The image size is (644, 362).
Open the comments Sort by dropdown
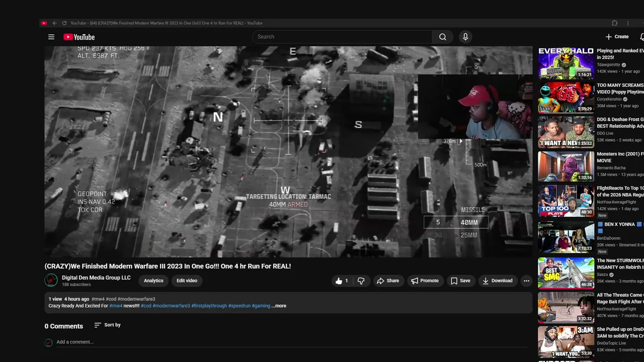click(x=108, y=325)
